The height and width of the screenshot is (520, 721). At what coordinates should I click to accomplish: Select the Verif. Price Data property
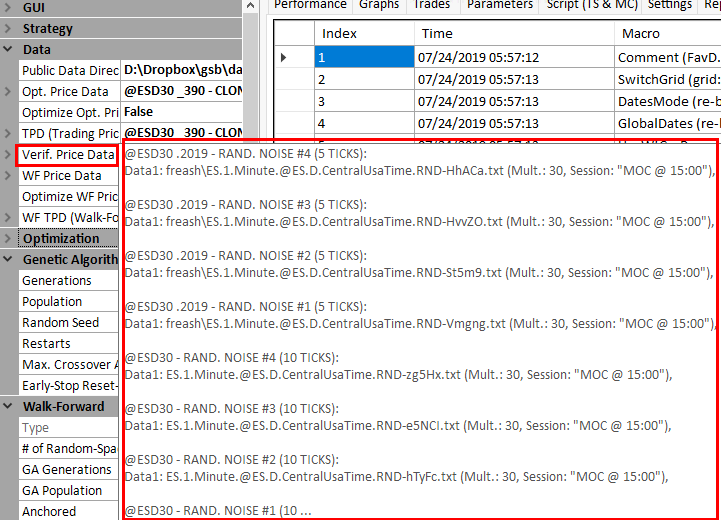click(x=68, y=155)
